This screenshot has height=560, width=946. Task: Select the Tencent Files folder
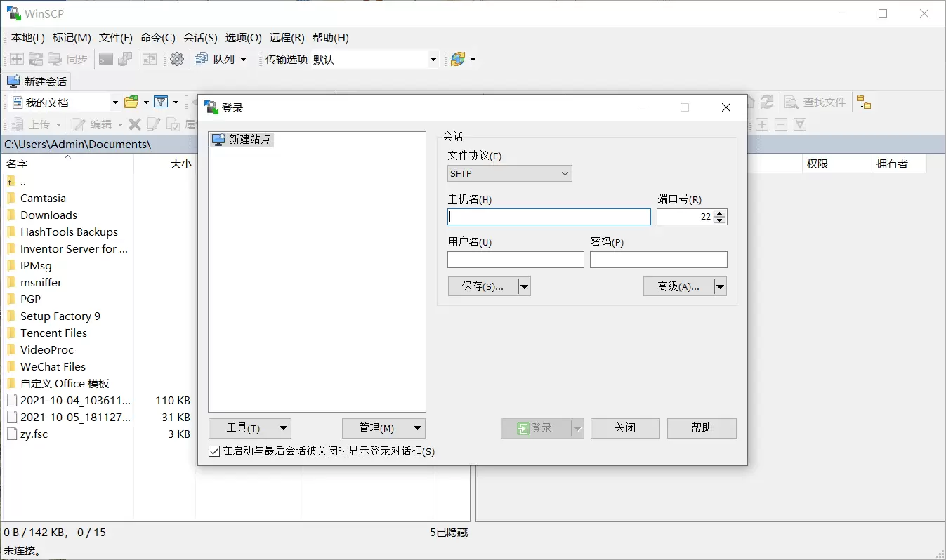pyautogui.click(x=54, y=333)
